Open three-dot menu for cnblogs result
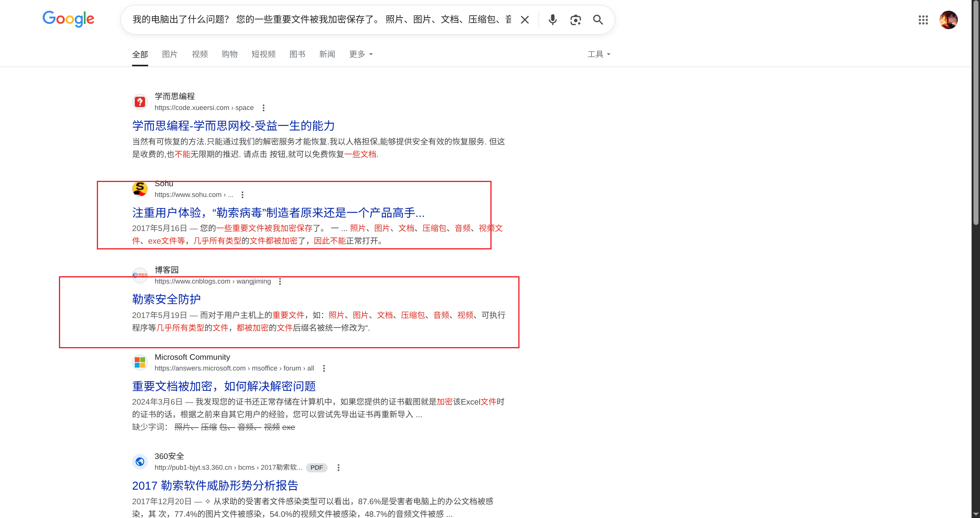The image size is (980, 518). 280,281
